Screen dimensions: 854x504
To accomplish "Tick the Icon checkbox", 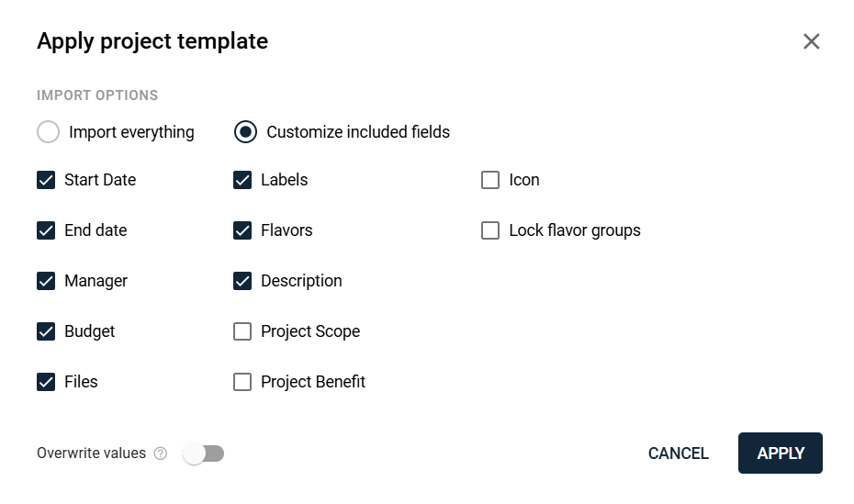I will click(490, 180).
